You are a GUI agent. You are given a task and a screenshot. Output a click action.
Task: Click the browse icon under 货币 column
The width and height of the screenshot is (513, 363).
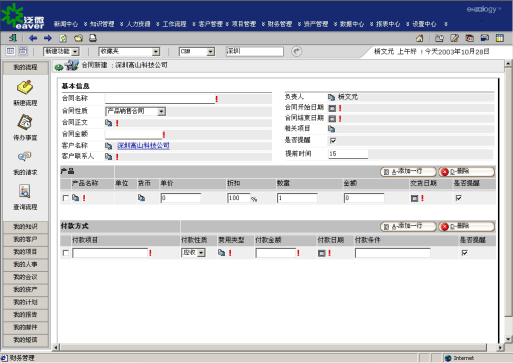141,198
